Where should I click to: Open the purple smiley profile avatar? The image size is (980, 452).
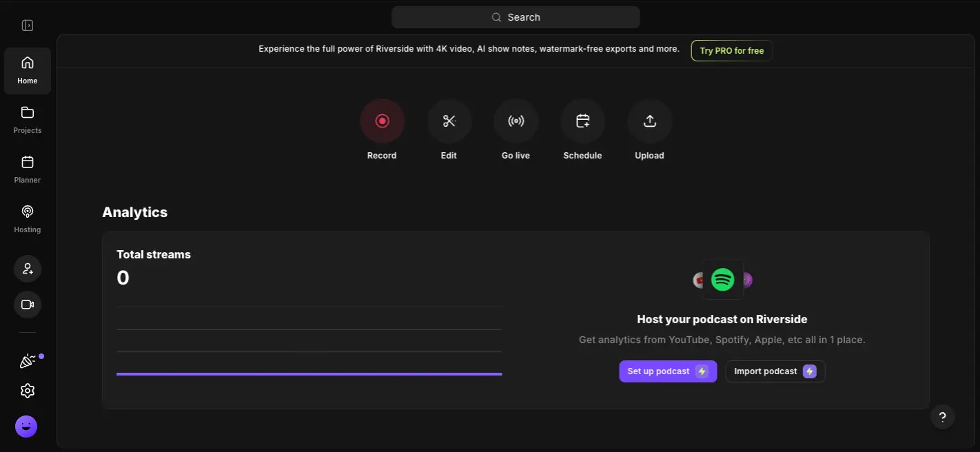click(26, 427)
